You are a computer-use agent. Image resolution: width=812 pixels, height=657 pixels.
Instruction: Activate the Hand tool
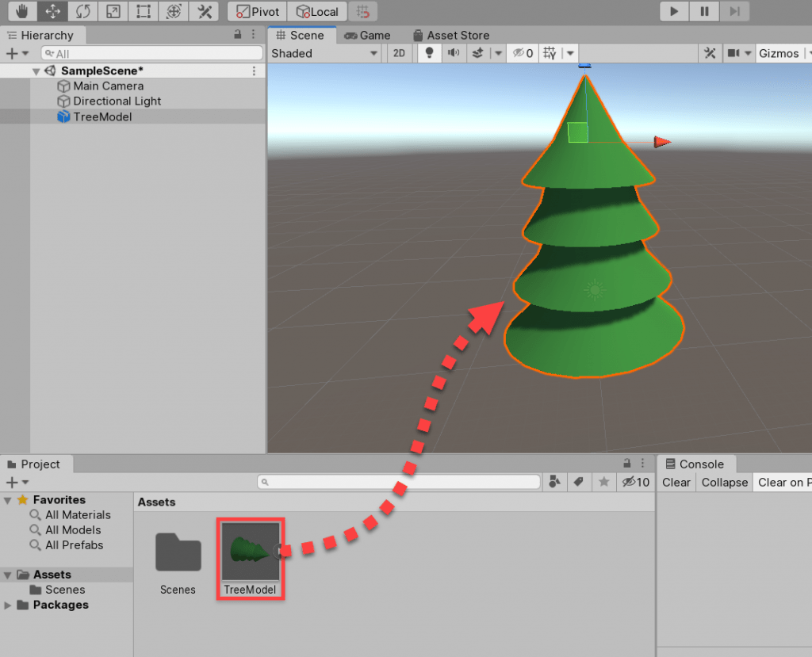22,11
